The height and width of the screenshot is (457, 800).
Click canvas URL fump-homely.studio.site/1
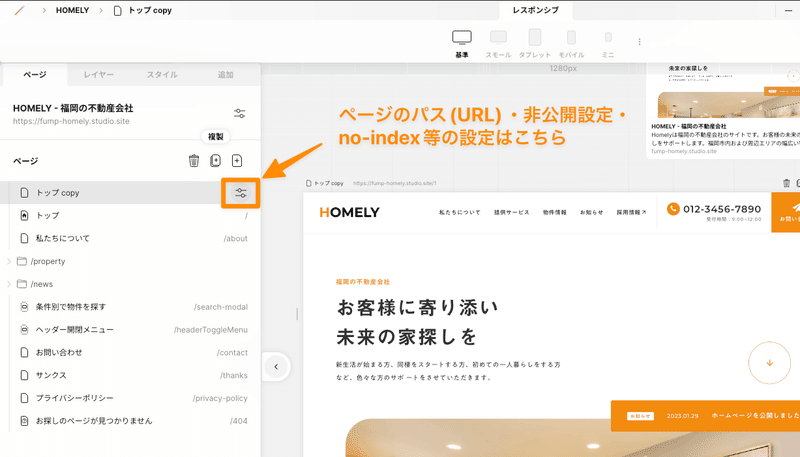point(394,183)
